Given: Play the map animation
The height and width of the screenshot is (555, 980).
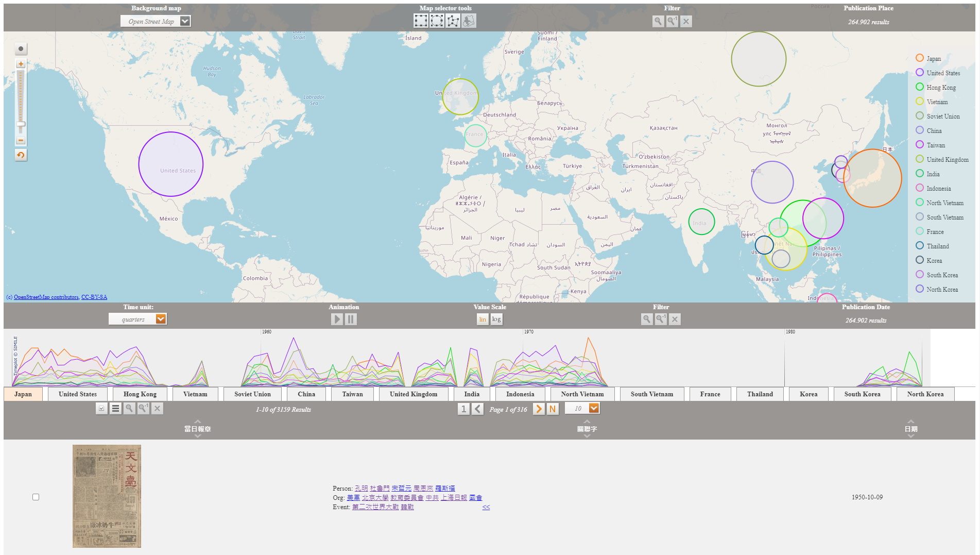Looking at the screenshot, I should click(337, 319).
